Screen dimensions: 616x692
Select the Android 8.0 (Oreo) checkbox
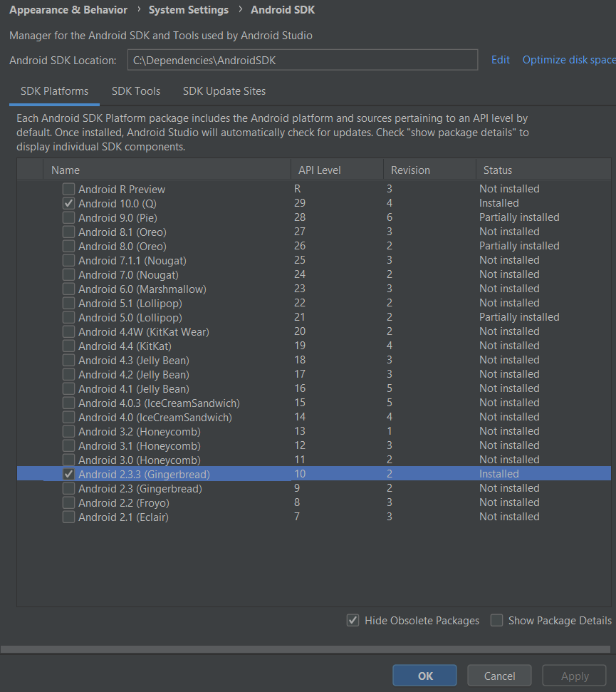[68, 246]
